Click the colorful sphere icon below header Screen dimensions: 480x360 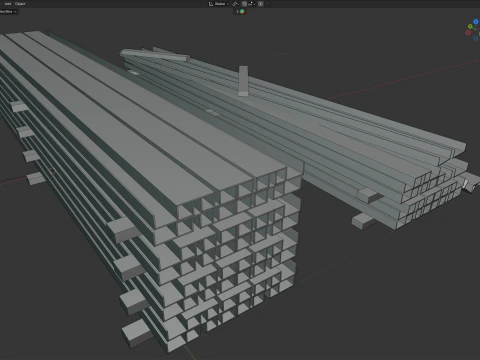[x=242, y=11]
